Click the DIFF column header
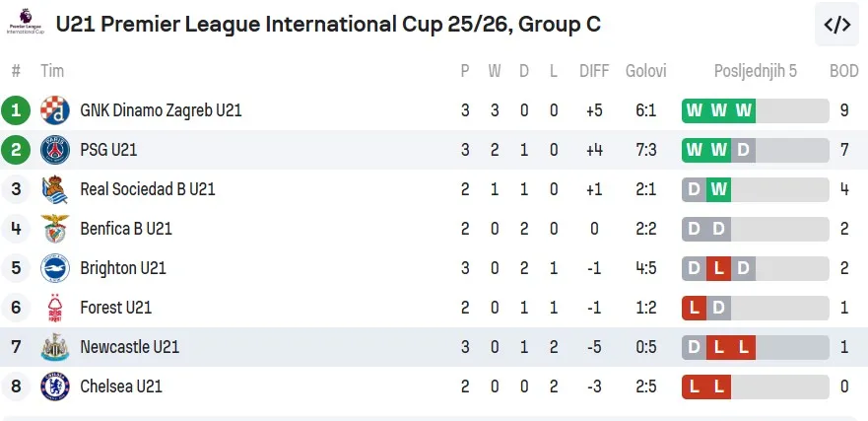868x421 pixels. click(594, 71)
